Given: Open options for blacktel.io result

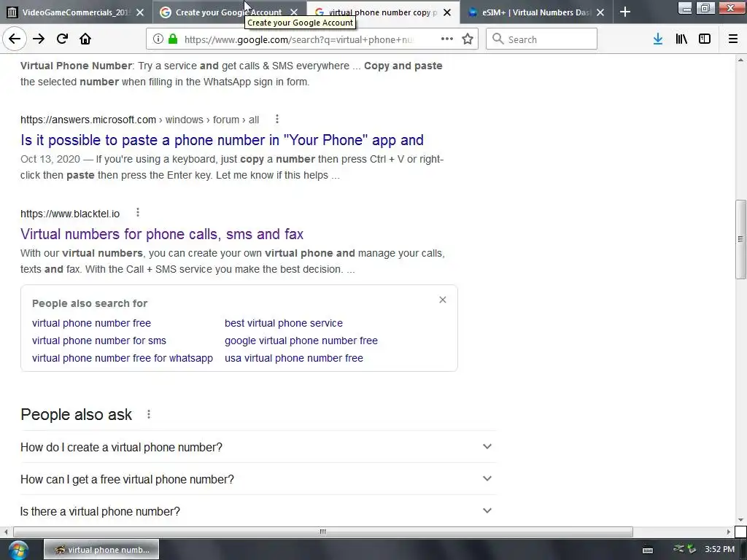Looking at the screenshot, I should [x=138, y=212].
